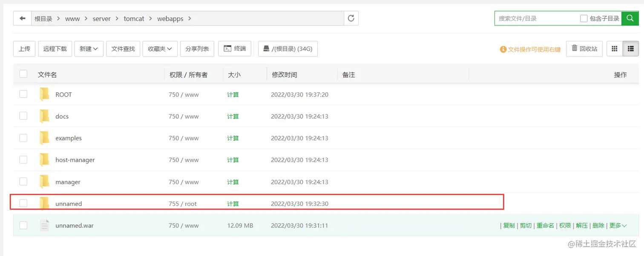The height and width of the screenshot is (256, 644).
Task: Calculate size of unnamed folder via 计算
Action: click(233, 204)
